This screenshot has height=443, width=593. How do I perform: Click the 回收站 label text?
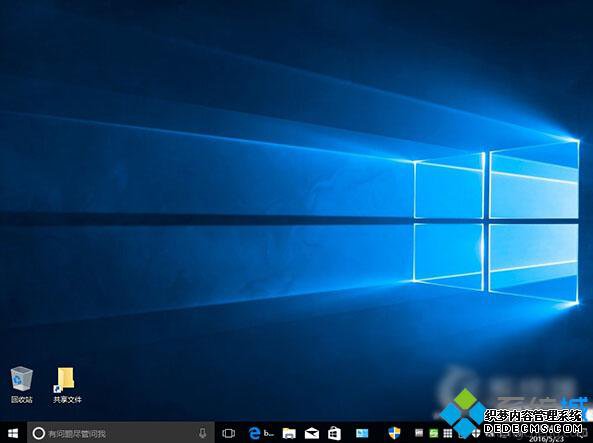point(22,399)
